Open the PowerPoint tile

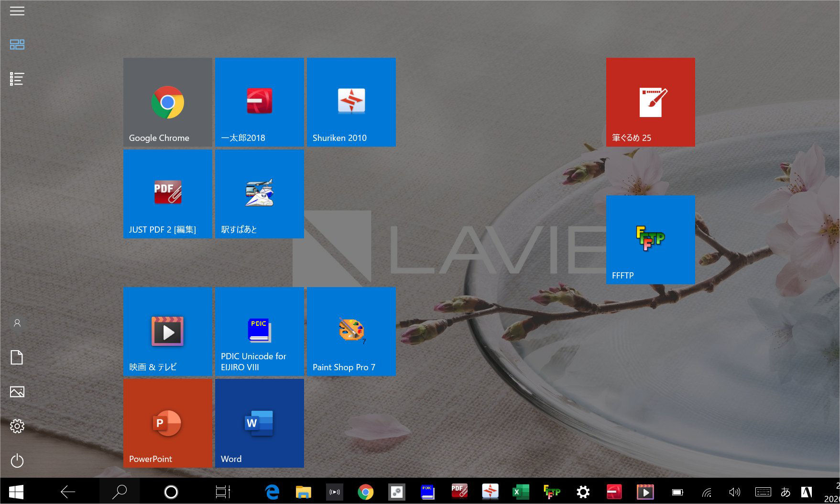pos(167,423)
